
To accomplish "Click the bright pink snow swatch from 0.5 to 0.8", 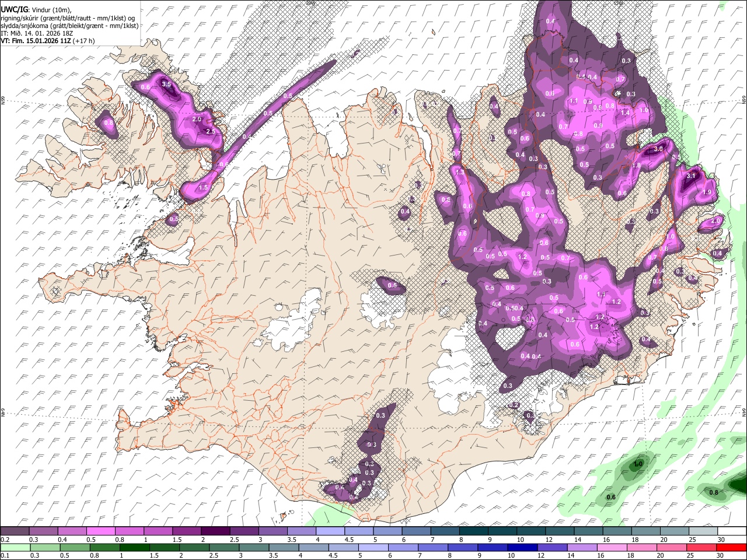I will coord(100,531).
